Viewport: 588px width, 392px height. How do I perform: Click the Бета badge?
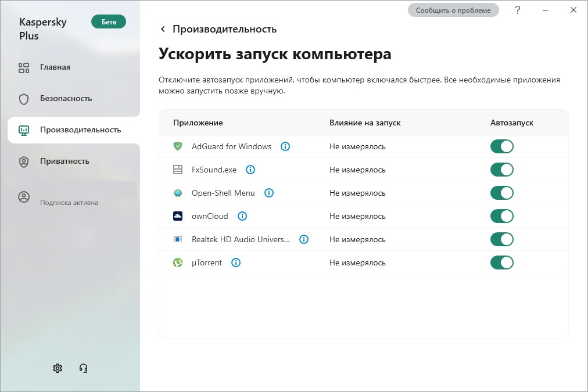pos(109,21)
